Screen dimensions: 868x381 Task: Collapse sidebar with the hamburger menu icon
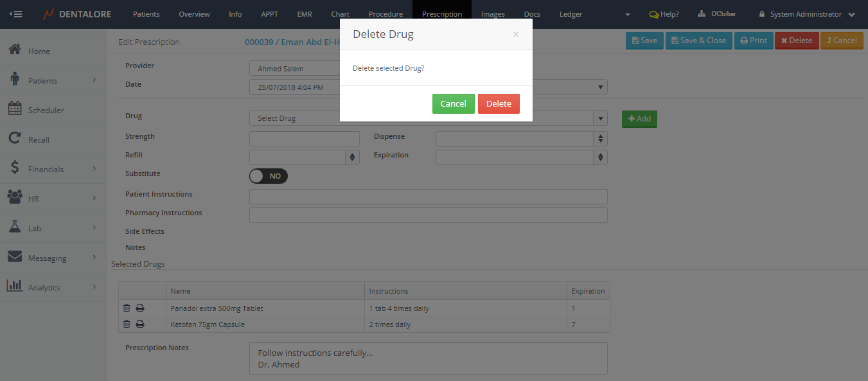(15, 14)
